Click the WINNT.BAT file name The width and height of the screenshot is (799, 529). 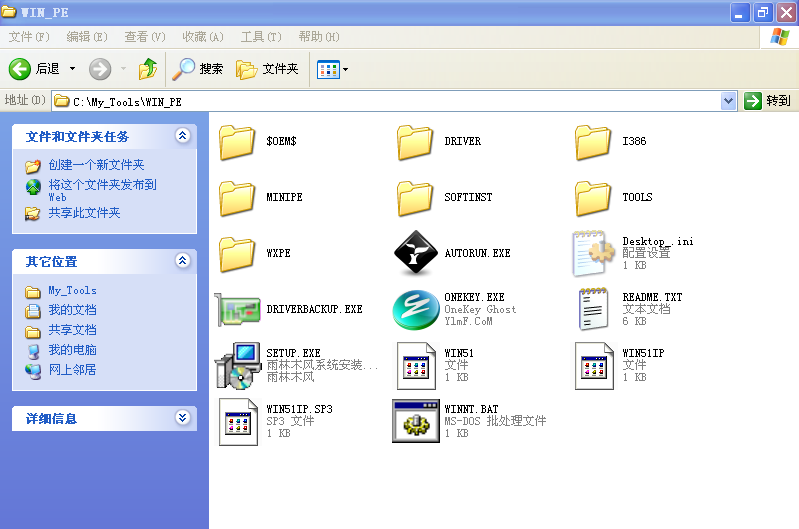(x=471, y=409)
